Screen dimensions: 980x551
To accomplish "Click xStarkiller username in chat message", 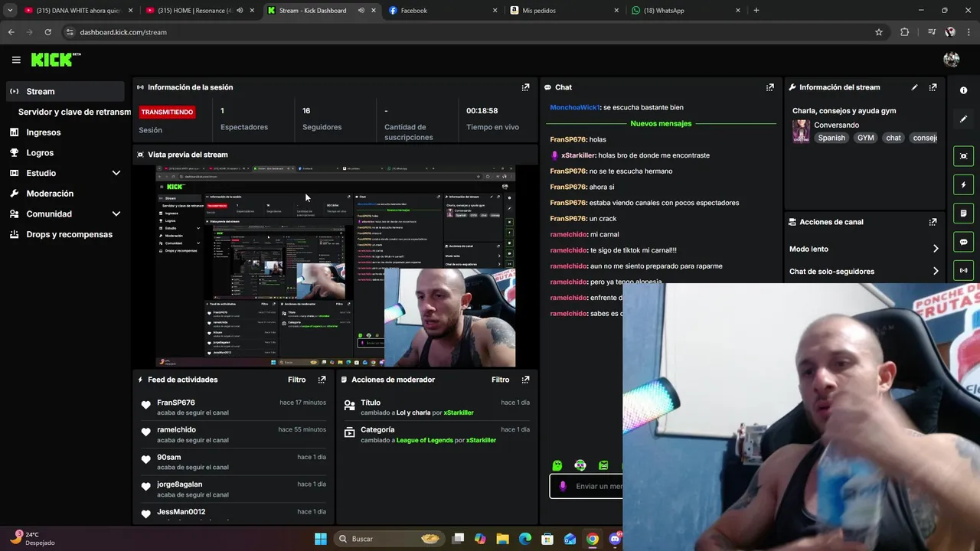I will click(578, 155).
